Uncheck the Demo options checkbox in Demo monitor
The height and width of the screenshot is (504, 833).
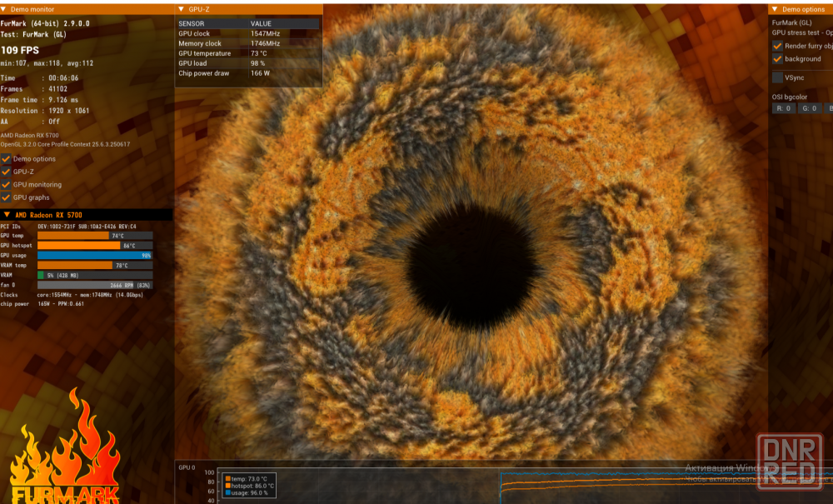[6, 159]
